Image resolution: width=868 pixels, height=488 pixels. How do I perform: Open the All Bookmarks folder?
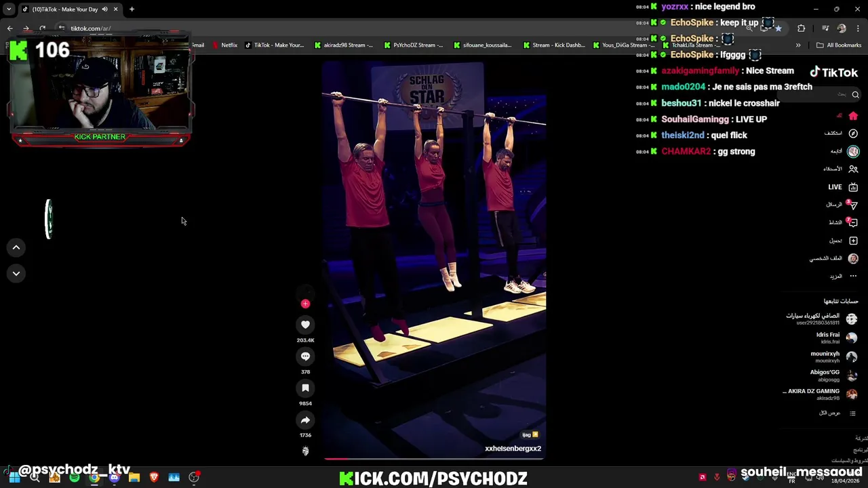point(839,45)
